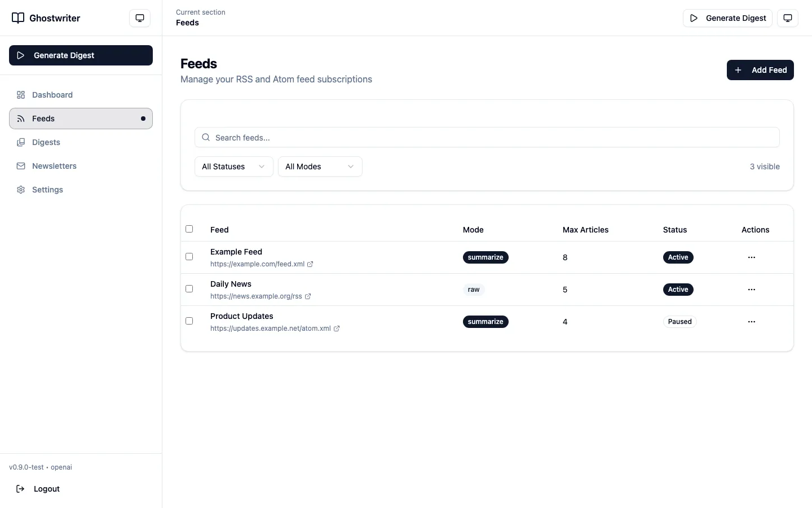Toggle the select-all checkbox in table header
The image size is (812, 508).
[189, 229]
